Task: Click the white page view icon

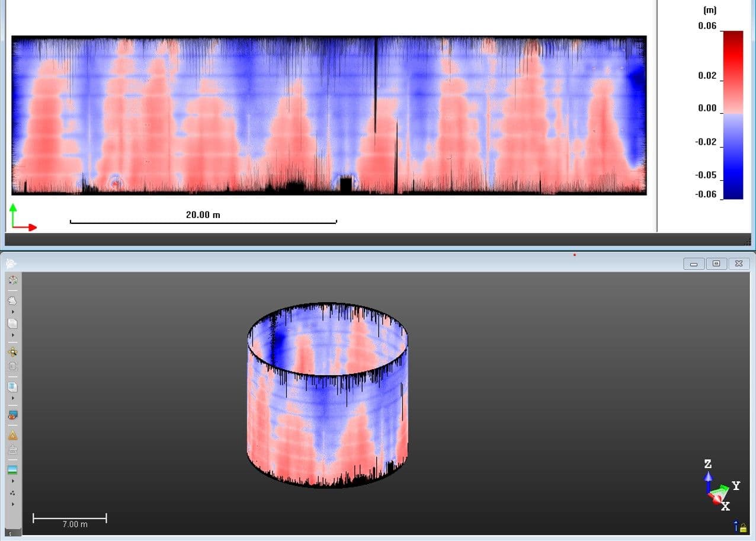Action: tap(12, 324)
